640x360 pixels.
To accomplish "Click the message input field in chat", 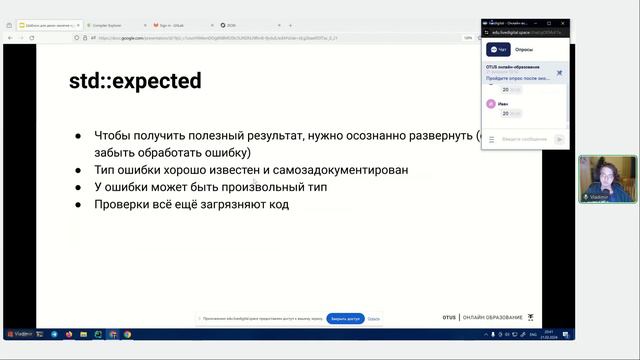I will pos(524,139).
